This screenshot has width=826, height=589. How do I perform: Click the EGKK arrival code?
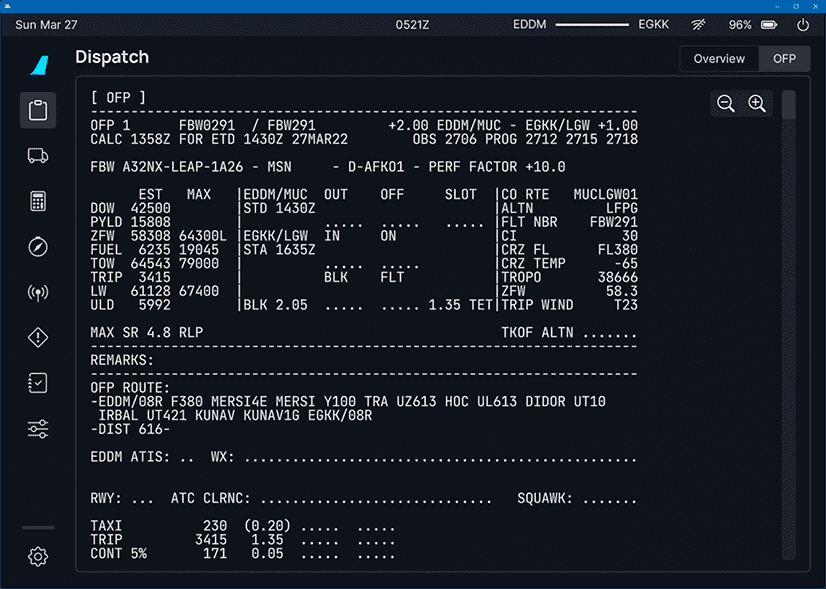click(653, 24)
